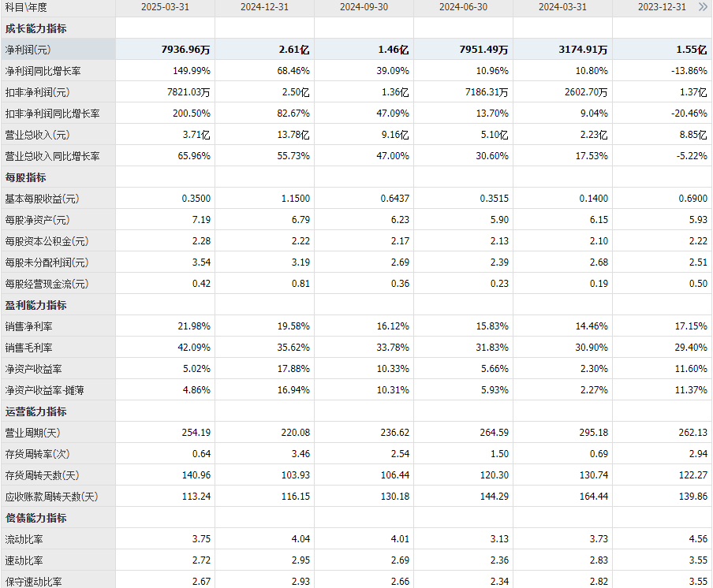
Task: Select the 2024-12-31 column header
Action: (x=265, y=7)
